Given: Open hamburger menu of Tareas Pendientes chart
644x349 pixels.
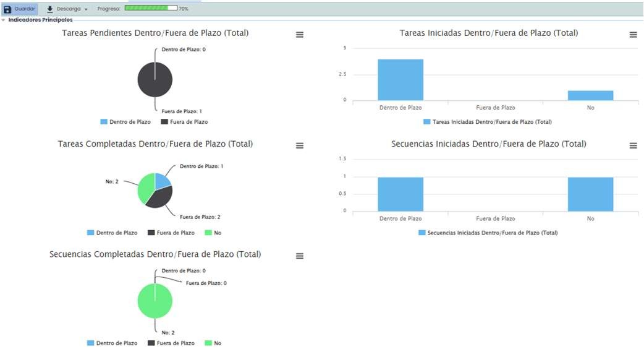Looking at the screenshot, I should [x=300, y=35].
